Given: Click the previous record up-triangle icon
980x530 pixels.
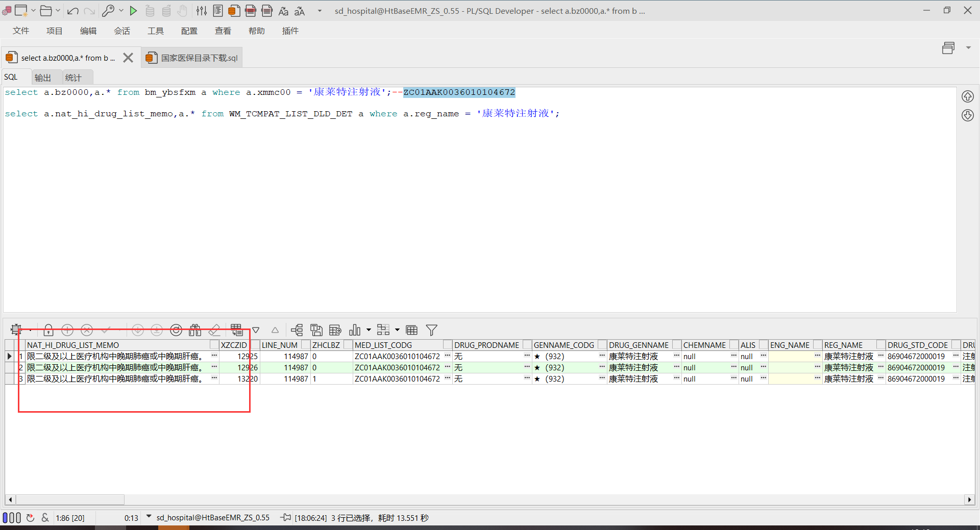Looking at the screenshot, I should point(275,330).
